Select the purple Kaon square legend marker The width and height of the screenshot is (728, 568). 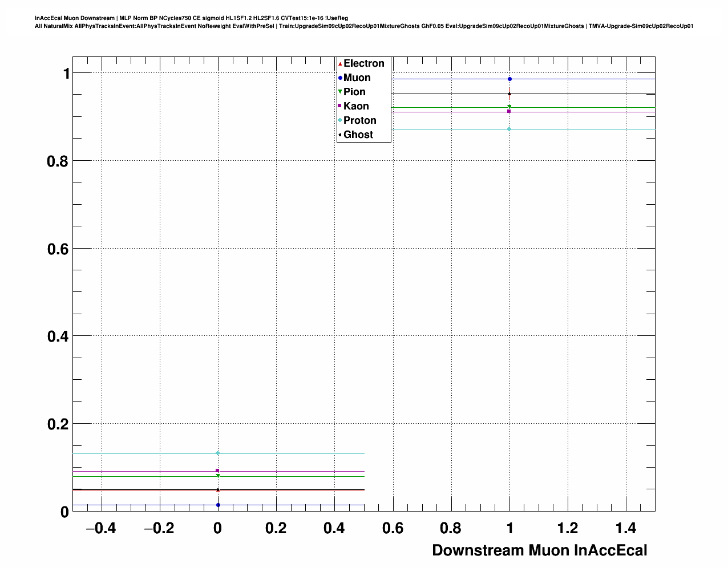coord(340,106)
